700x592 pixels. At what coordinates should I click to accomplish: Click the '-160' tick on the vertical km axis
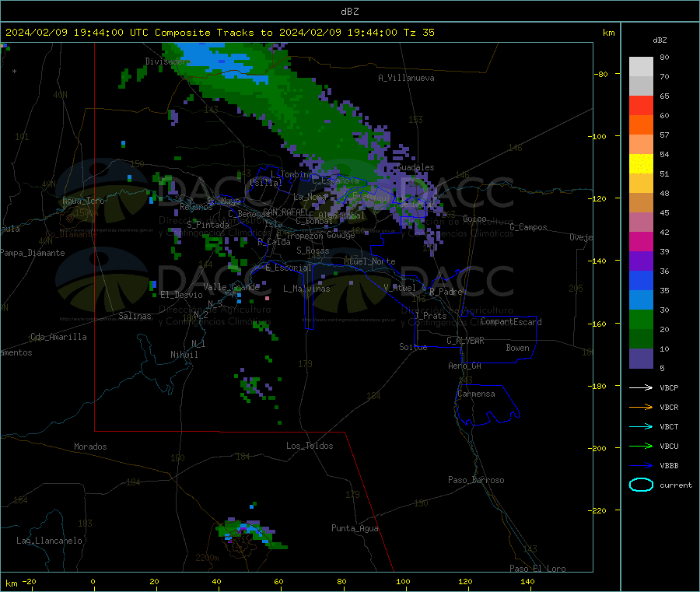[597, 324]
